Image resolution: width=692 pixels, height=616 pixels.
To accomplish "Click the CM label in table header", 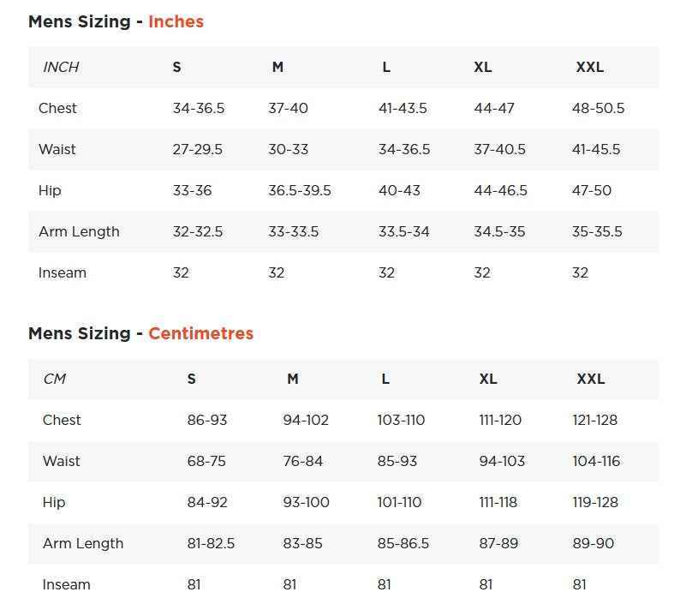I will coord(54,379).
